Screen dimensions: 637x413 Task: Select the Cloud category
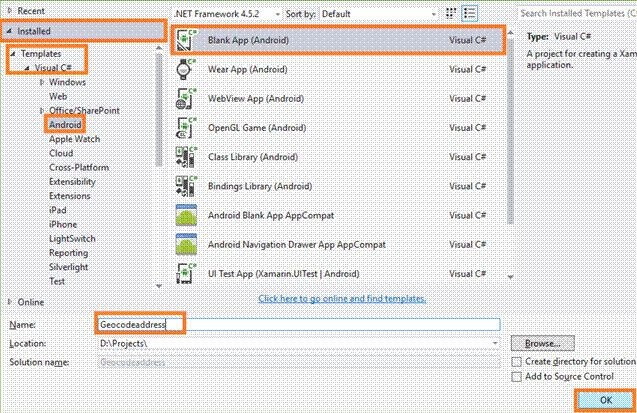(61, 153)
